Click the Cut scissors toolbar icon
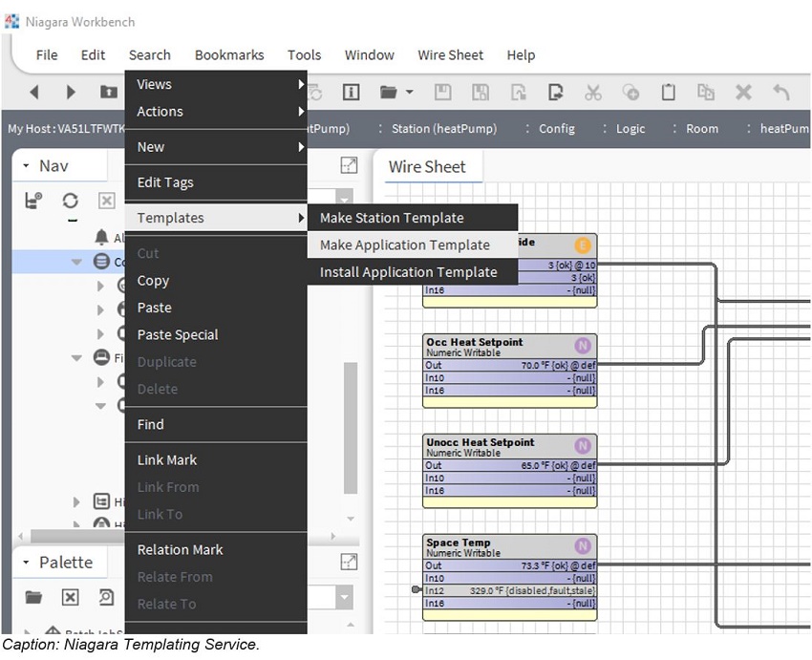812x660 pixels. click(x=593, y=92)
